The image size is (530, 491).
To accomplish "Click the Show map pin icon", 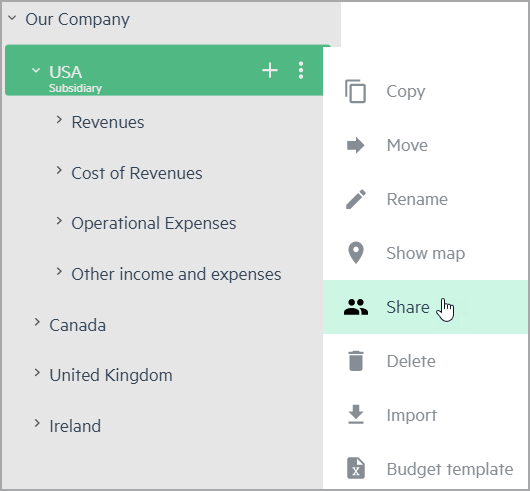I will tap(356, 253).
